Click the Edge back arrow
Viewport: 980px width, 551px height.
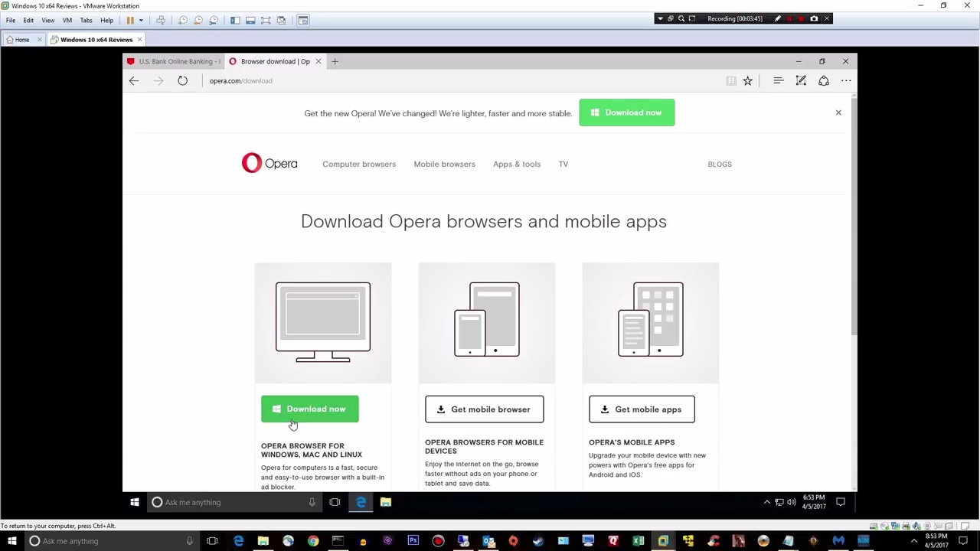134,80
